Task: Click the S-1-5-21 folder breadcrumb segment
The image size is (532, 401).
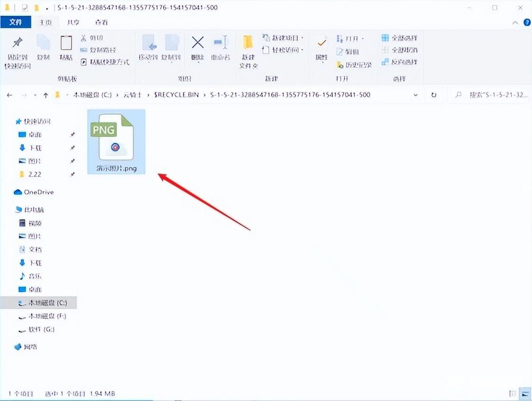Action: tap(290, 95)
